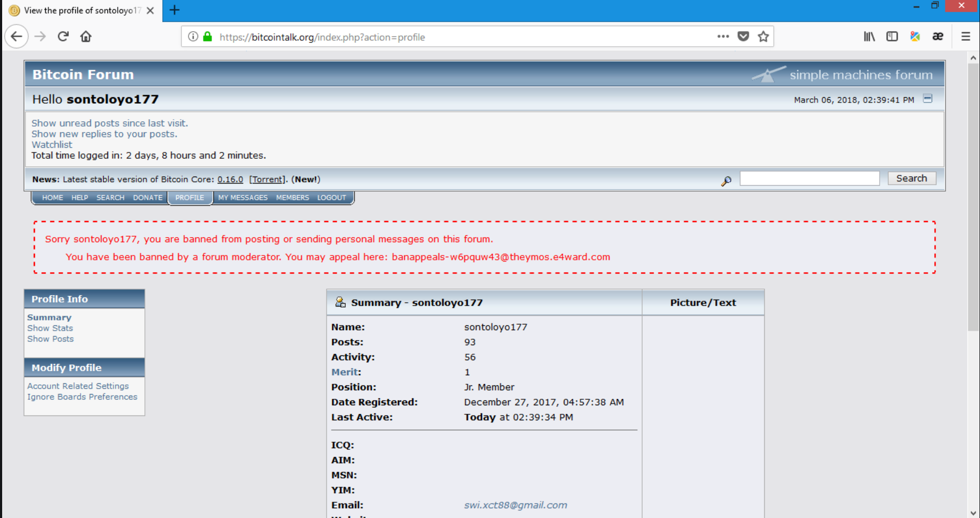Click the 'Jr. Member' position value
The width and height of the screenshot is (980, 518).
pos(489,387)
